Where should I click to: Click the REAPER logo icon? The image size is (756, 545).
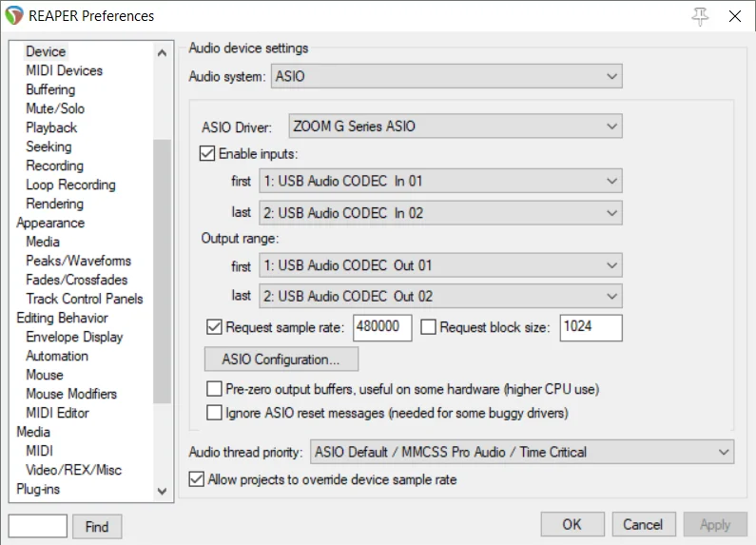(x=14, y=16)
